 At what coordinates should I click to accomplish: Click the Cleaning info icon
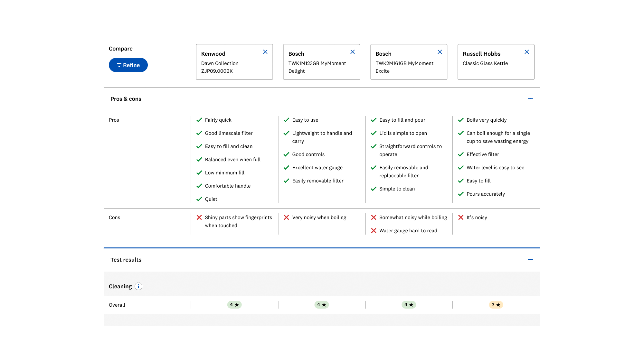(138, 286)
